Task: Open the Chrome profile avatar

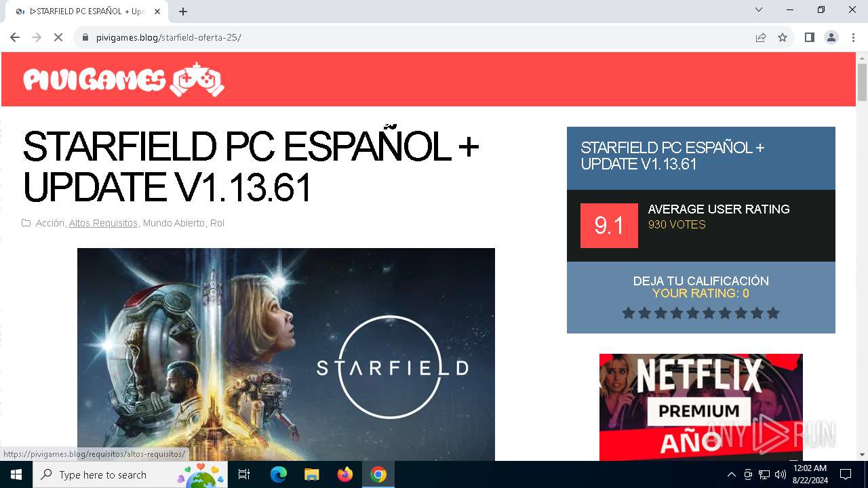Action: 831,37
